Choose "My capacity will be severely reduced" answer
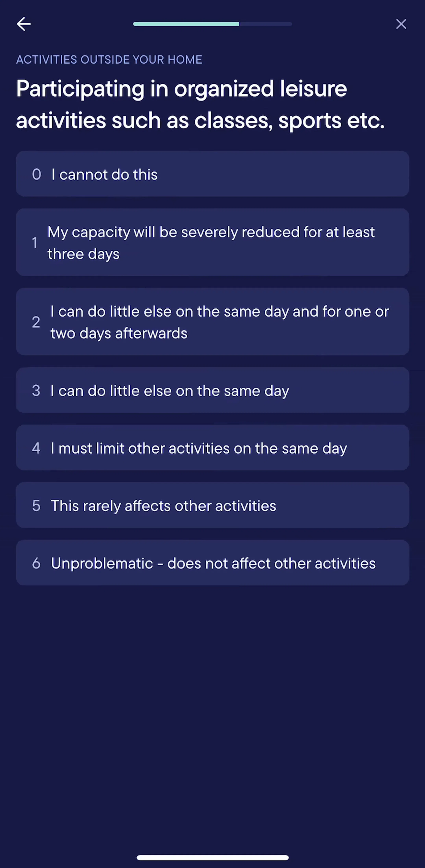Image resolution: width=425 pixels, height=868 pixels. click(x=212, y=242)
